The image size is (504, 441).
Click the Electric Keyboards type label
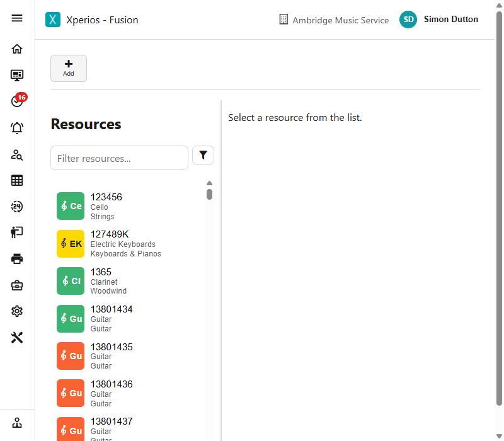tap(123, 244)
